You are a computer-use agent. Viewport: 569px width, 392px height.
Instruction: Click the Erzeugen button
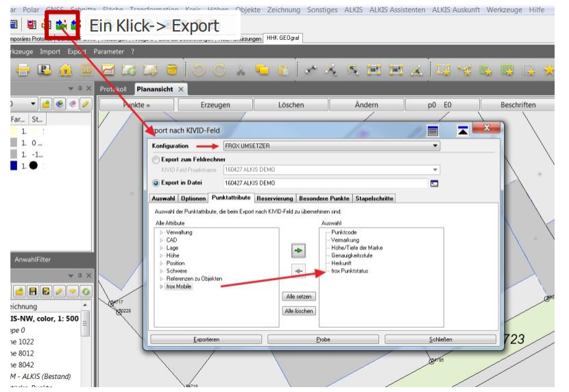pos(215,105)
